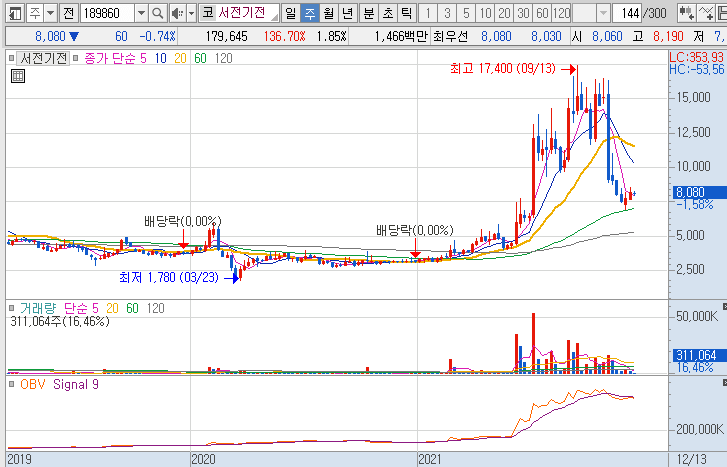Viewport: 727px width, 467px height.
Task: Click the gray 120 price average legend
Action: [x=223, y=58]
